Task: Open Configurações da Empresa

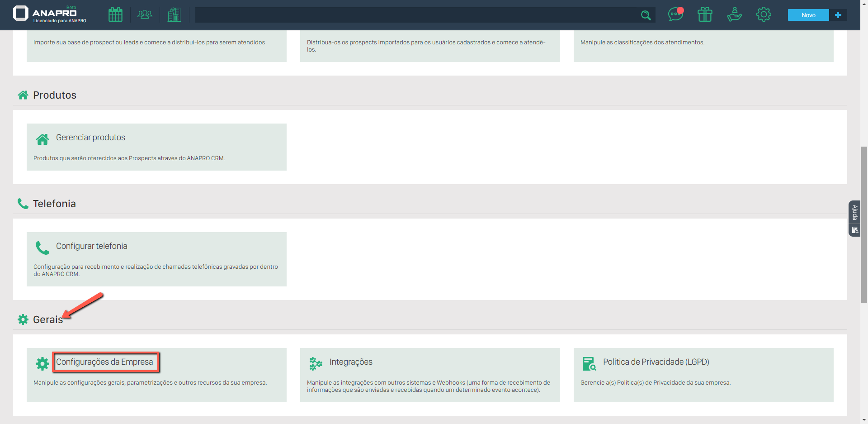Action: coord(104,362)
